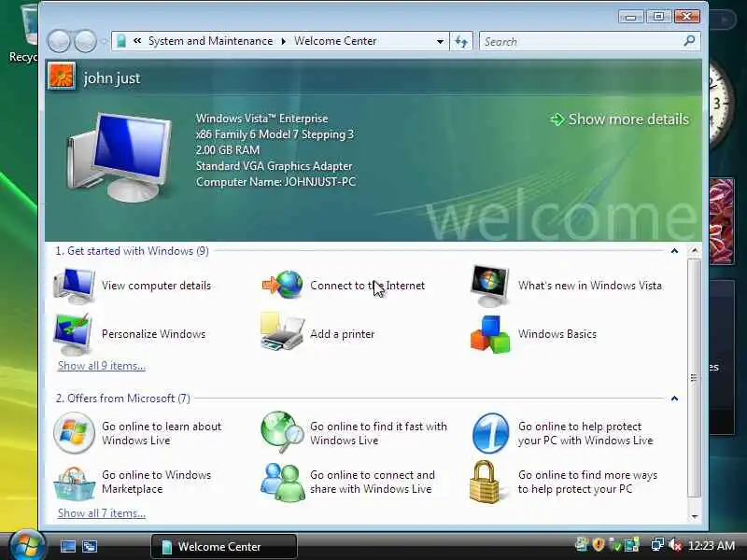Open recent pages dropdown next to Forward button

tap(104, 41)
